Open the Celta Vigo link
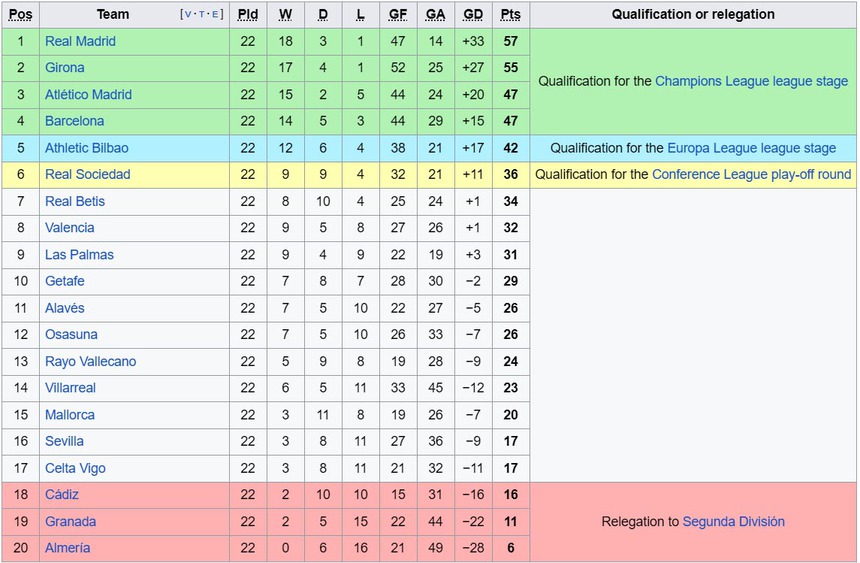 pos(75,468)
